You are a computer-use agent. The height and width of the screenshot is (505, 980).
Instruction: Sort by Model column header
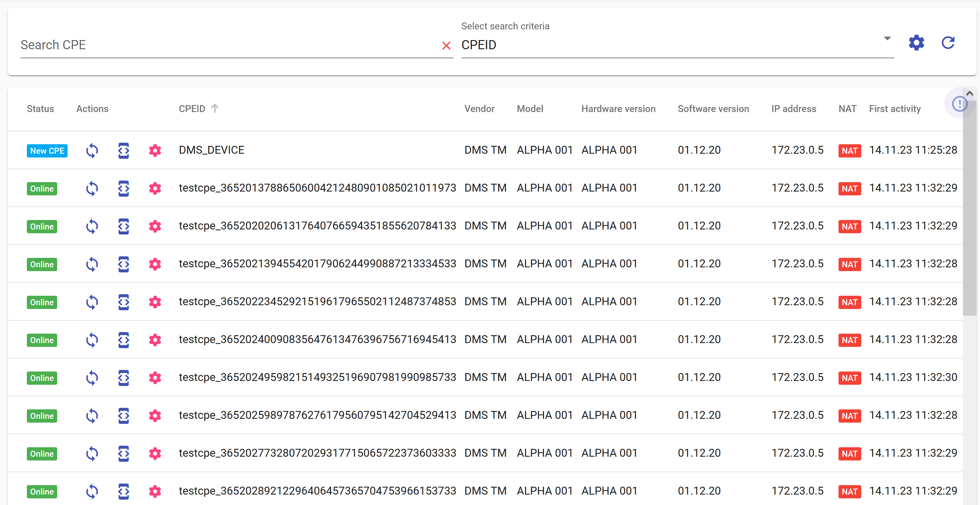tap(530, 109)
